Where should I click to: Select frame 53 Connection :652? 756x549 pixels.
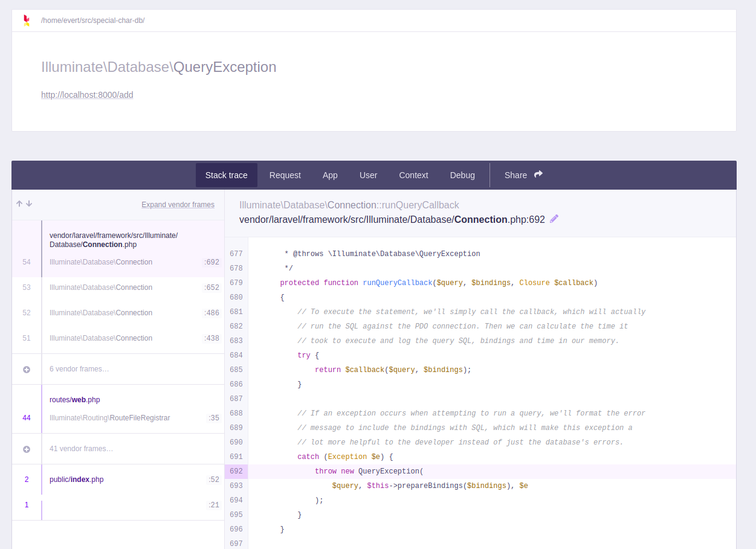tap(118, 287)
